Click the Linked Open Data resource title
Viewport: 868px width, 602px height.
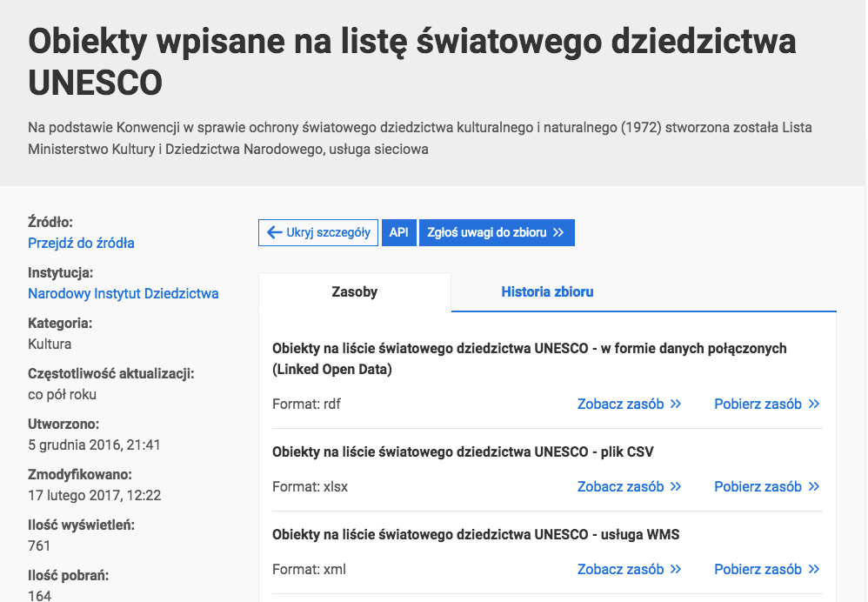pos(529,359)
